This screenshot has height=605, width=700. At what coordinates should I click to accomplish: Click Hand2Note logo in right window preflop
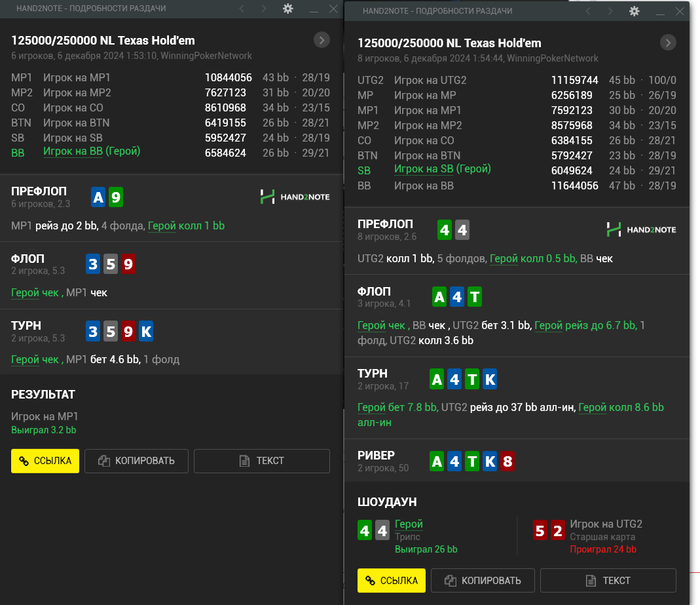641,229
